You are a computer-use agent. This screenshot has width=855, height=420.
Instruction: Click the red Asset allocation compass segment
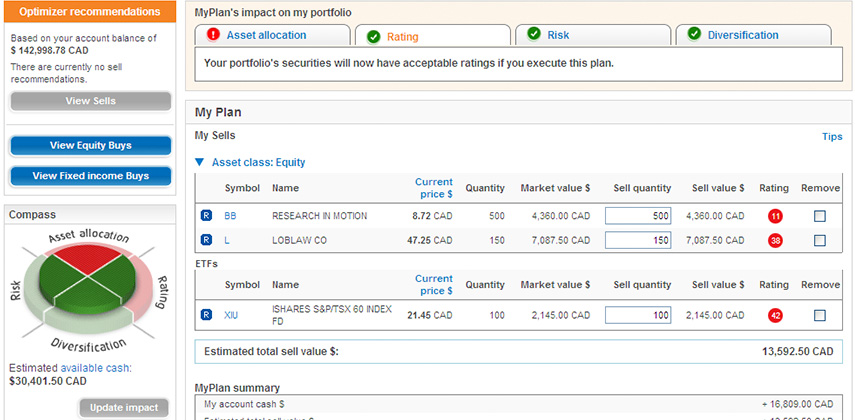[x=86, y=262]
